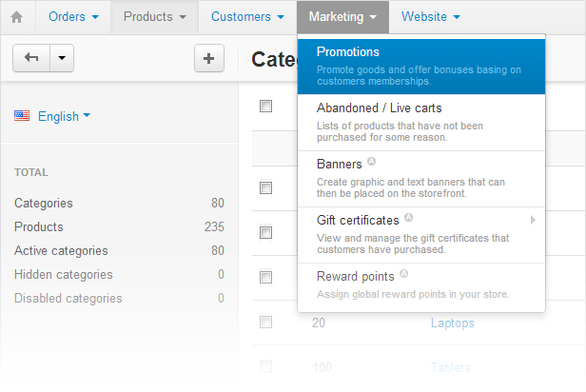Tick the checkbox in the Tablets row

[x=265, y=366]
